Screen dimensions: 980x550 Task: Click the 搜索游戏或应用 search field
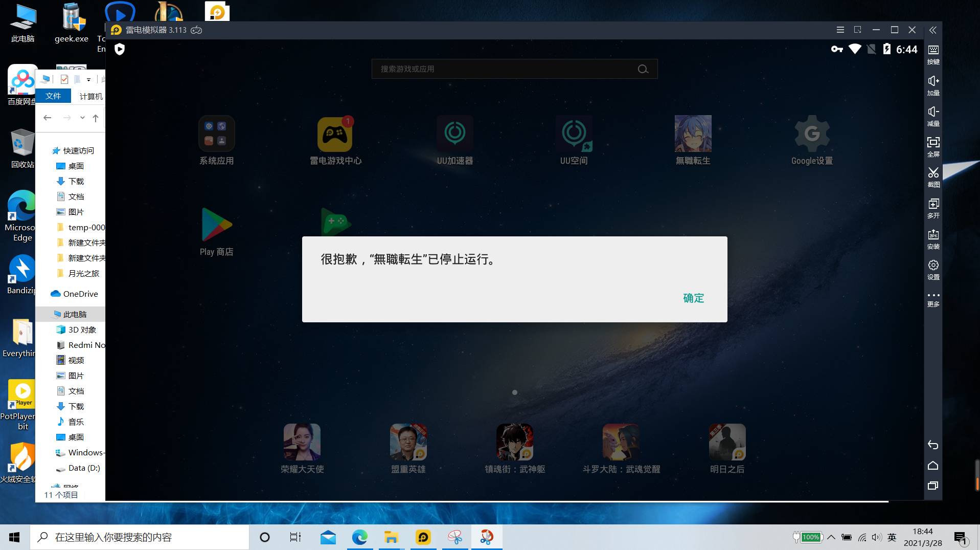(x=515, y=69)
